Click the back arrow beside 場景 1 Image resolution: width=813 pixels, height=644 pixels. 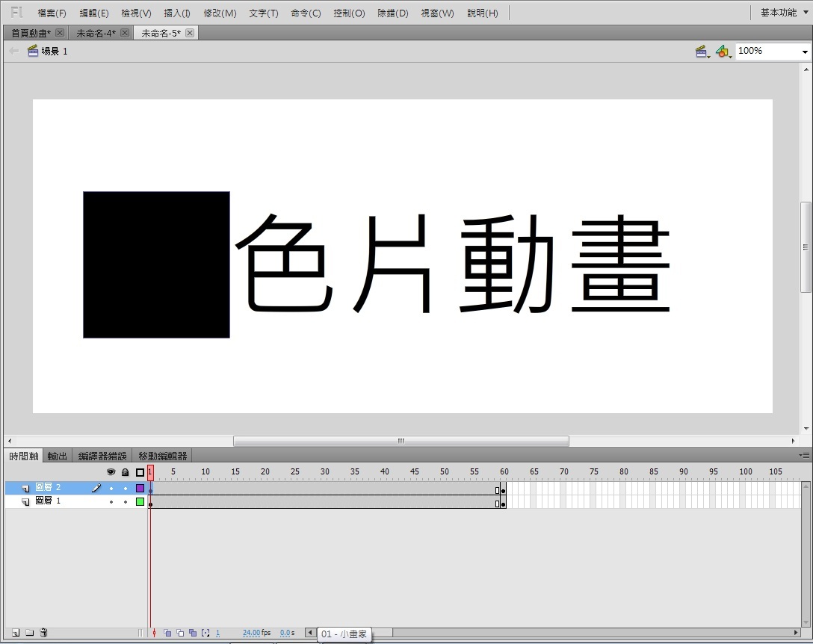pos(14,51)
